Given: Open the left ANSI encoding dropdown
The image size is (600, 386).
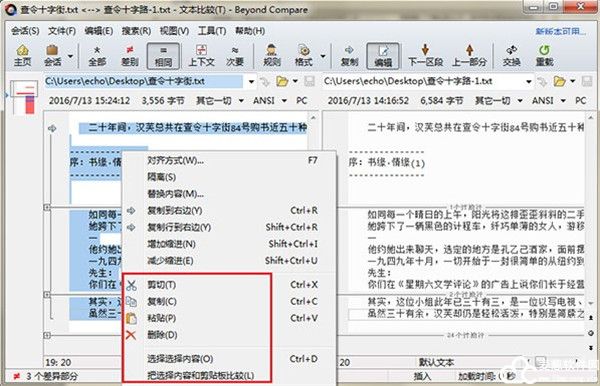Looking at the screenshot, I should tap(284, 101).
